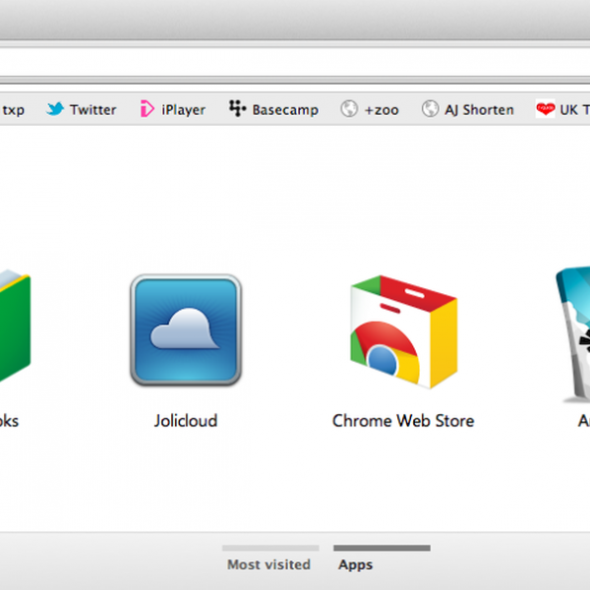
Task: Click the globe icon beside +zoo
Action: click(x=349, y=109)
